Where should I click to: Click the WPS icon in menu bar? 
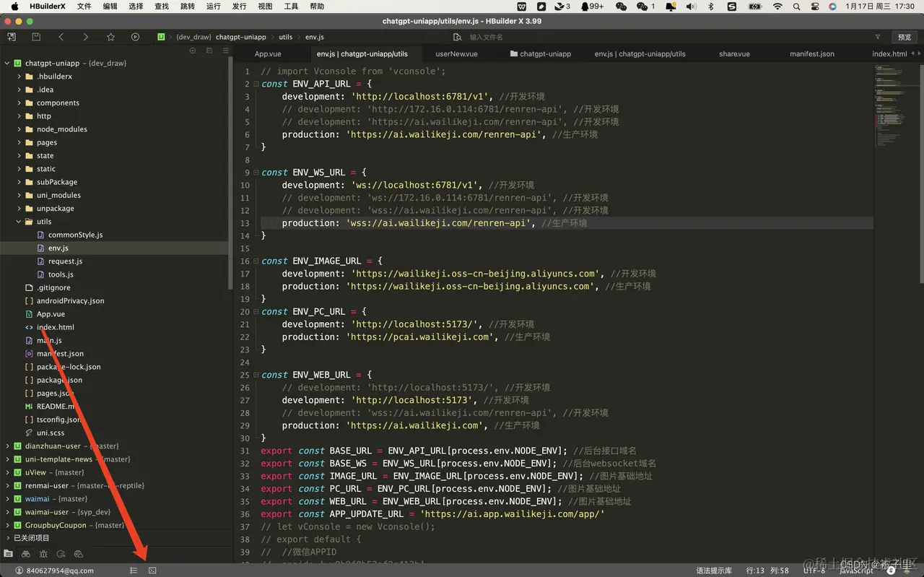tap(522, 6)
